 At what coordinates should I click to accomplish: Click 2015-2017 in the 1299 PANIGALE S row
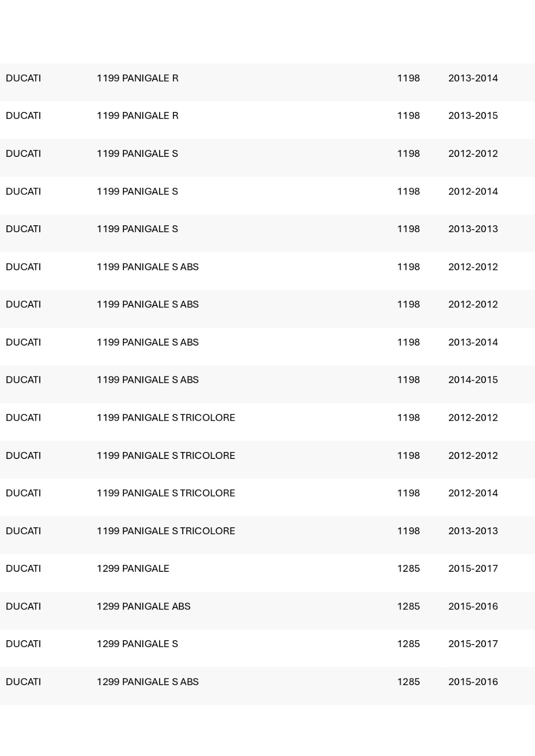pos(473,644)
